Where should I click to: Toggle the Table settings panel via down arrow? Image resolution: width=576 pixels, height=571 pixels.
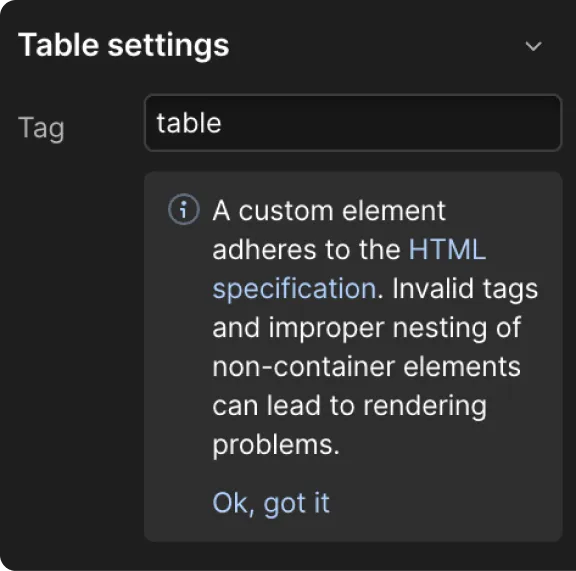tap(533, 46)
